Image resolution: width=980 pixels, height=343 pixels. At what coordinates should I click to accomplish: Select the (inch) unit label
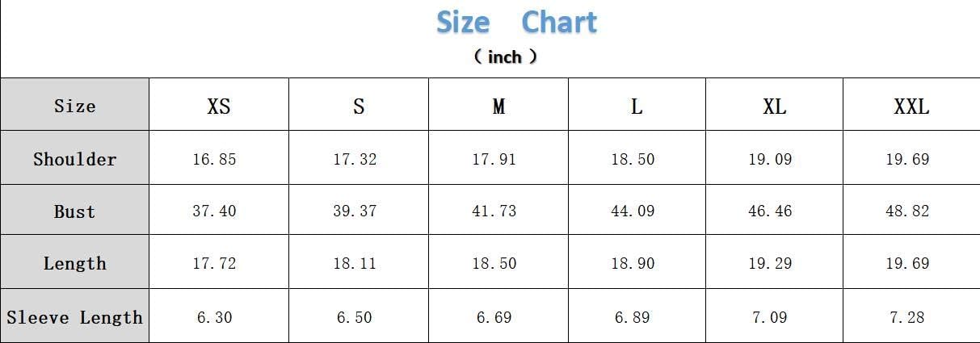tap(505, 57)
